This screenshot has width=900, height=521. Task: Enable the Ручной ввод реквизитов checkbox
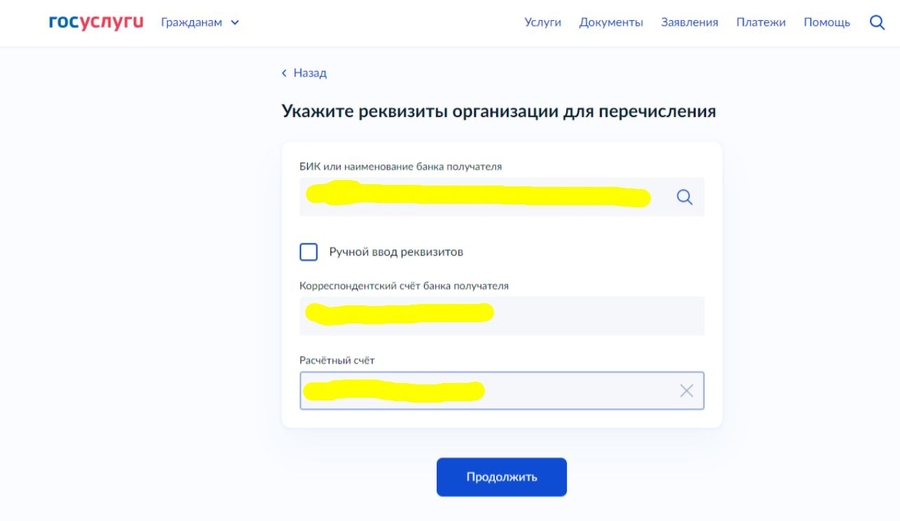click(309, 252)
